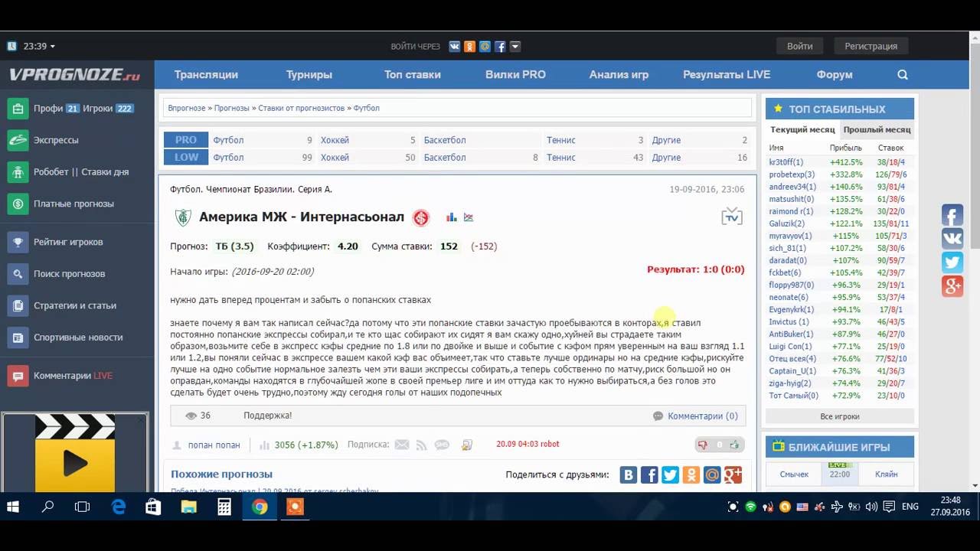This screenshot has height=551, width=980.
Task: Log in via Odnoklassniki icon in header
Action: (469, 47)
